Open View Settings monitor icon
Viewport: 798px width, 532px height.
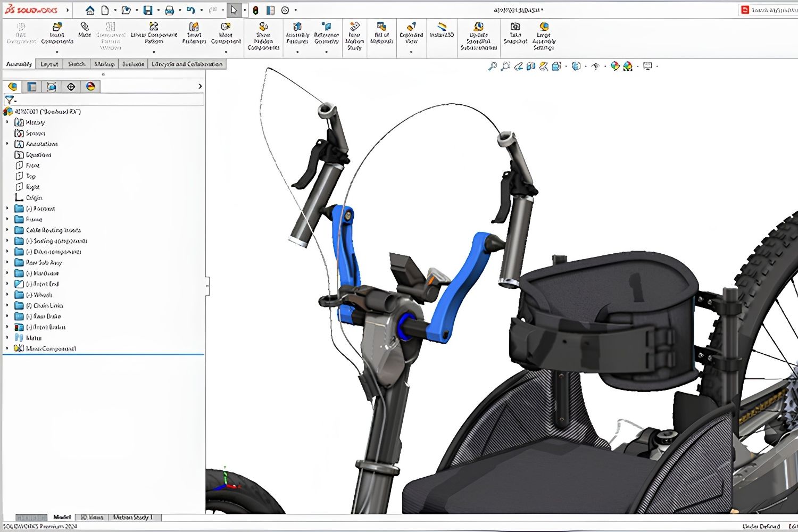(x=647, y=66)
